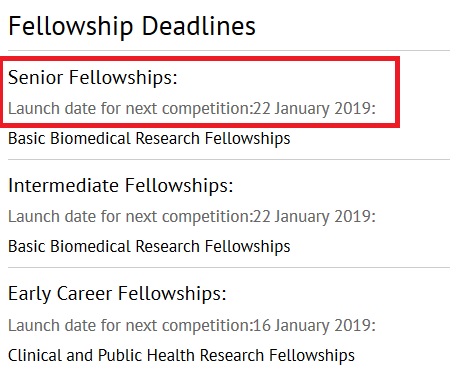Screen dimensions: 456x382
Task: Open the Early Career Fellowships heading
Action: (x=117, y=294)
